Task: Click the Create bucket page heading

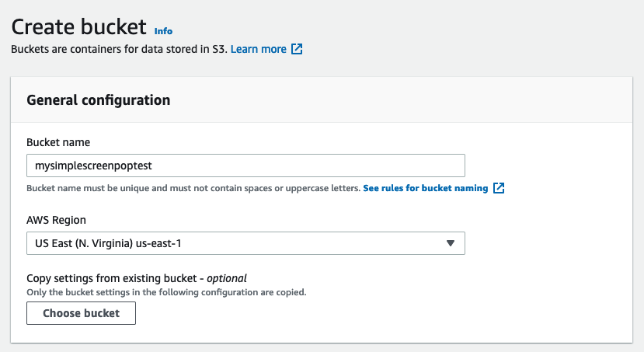Action: 78,27
